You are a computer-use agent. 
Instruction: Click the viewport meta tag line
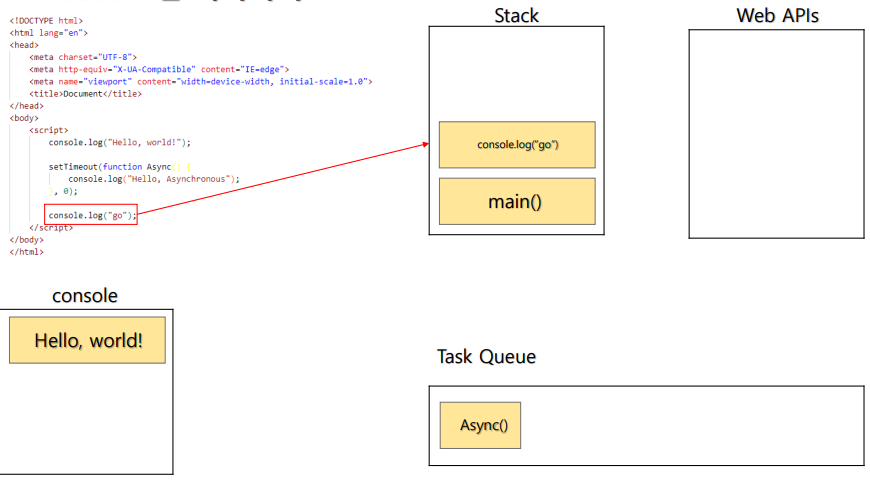pos(200,82)
